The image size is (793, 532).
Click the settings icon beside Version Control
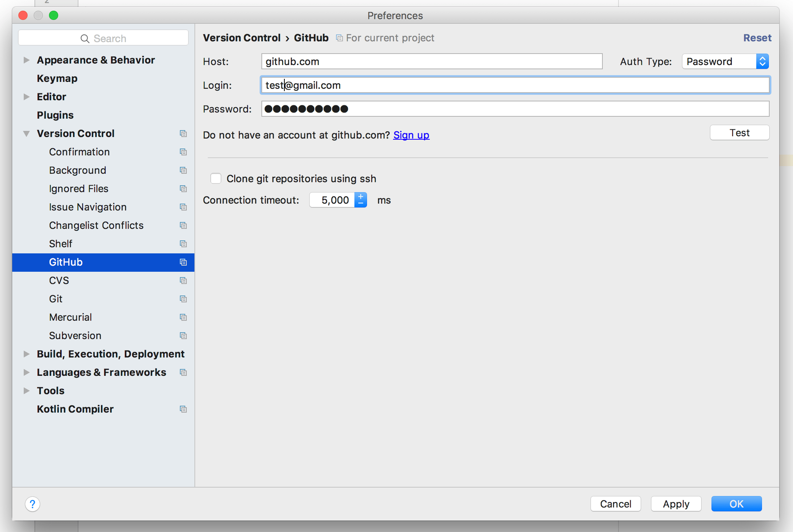tap(183, 133)
